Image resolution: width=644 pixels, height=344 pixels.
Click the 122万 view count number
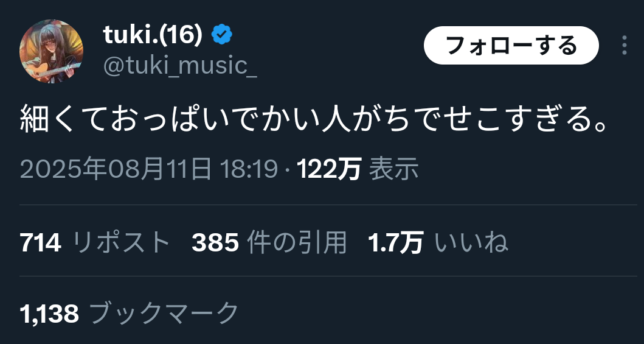point(329,169)
